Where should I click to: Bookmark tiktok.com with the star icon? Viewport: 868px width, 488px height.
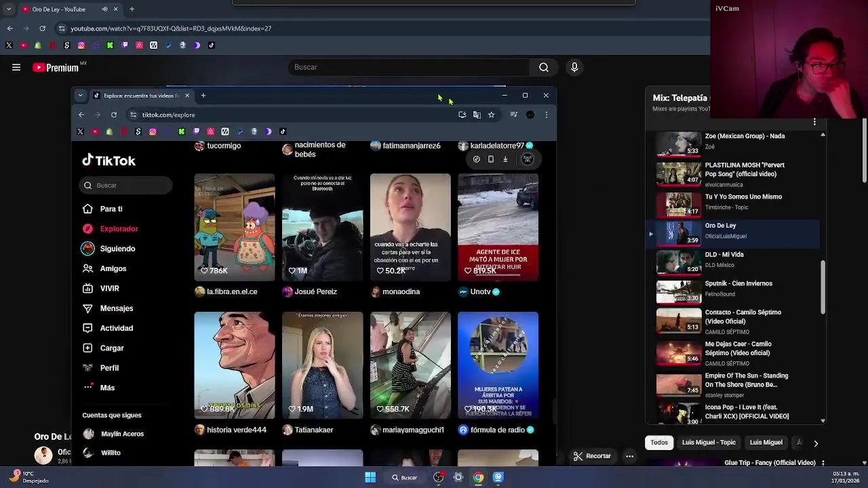(491, 115)
